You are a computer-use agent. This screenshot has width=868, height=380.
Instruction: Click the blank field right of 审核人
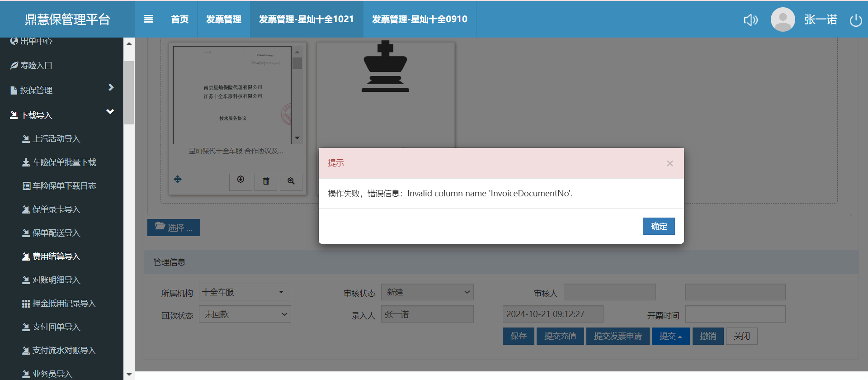(x=736, y=292)
